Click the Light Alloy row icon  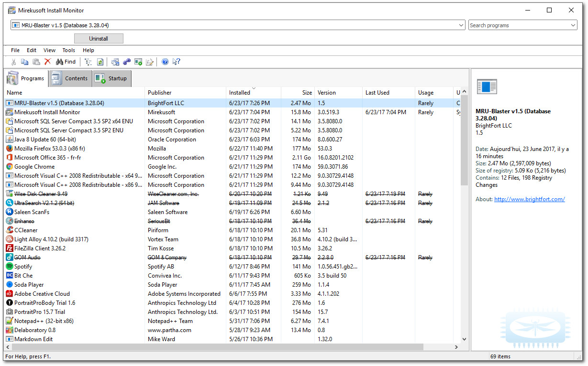[10, 239]
